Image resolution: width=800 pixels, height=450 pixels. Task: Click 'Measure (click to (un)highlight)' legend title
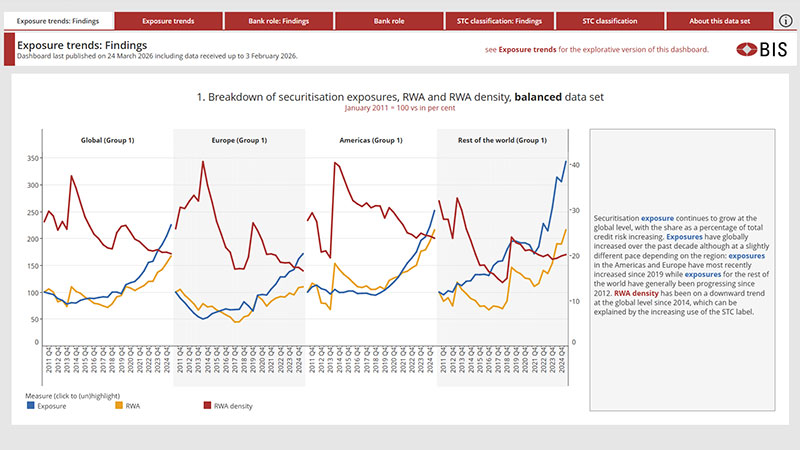(72, 396)
